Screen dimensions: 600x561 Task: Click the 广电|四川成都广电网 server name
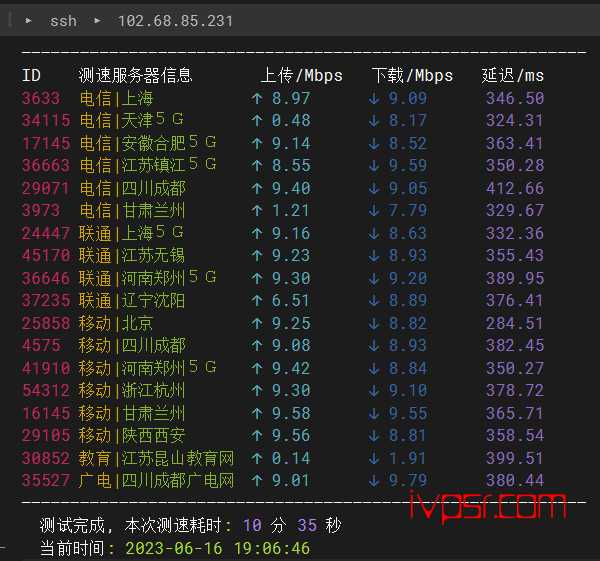point(157,480)
